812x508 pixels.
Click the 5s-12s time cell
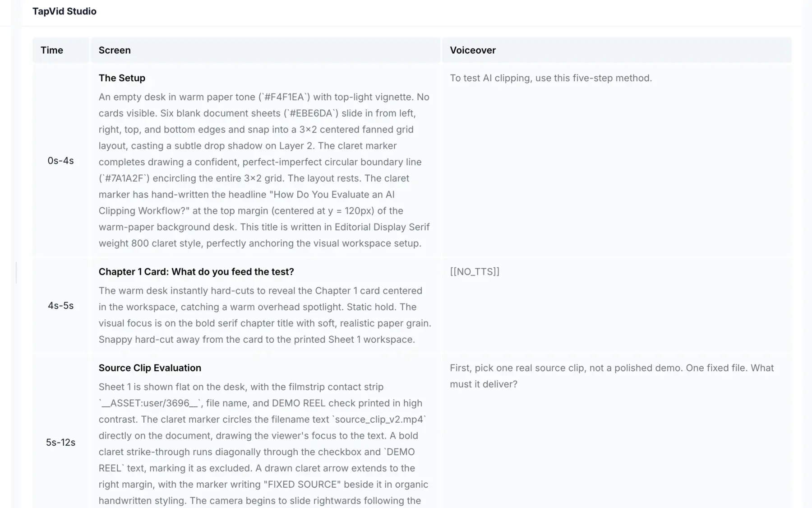(60, 443)
